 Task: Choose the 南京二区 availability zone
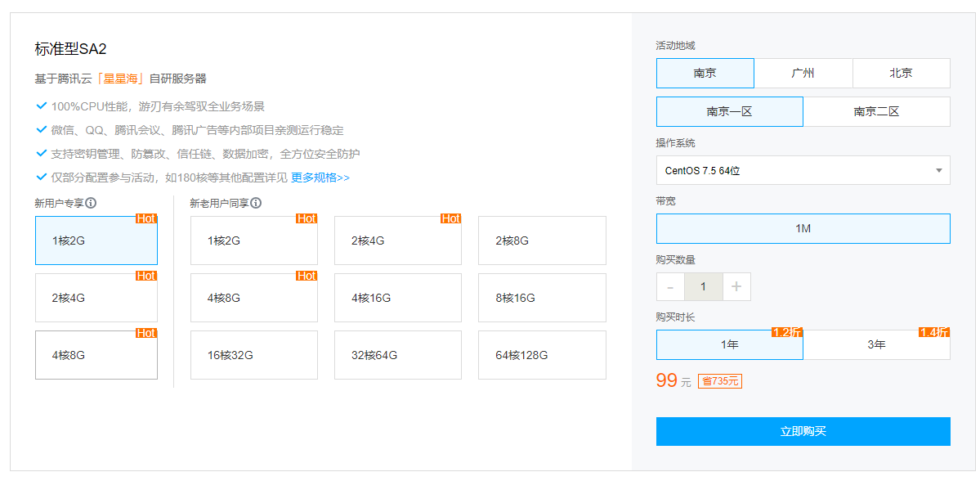[877, 112]
